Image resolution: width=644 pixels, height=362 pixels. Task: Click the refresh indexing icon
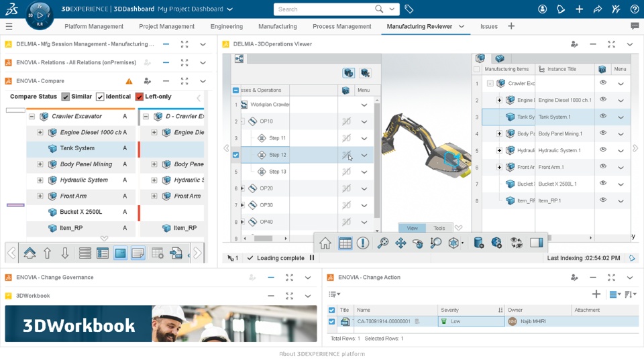pos(632,258)
